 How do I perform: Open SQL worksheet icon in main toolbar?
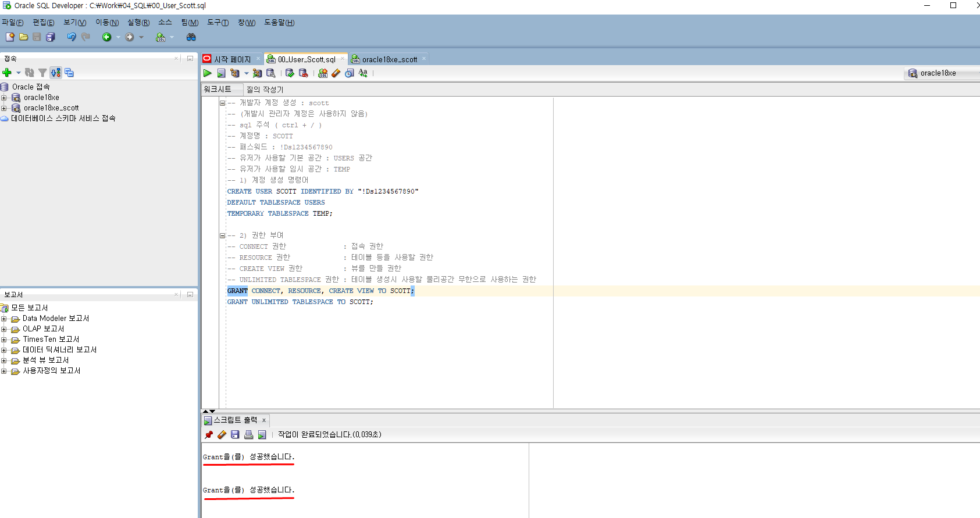click(161, 37)
